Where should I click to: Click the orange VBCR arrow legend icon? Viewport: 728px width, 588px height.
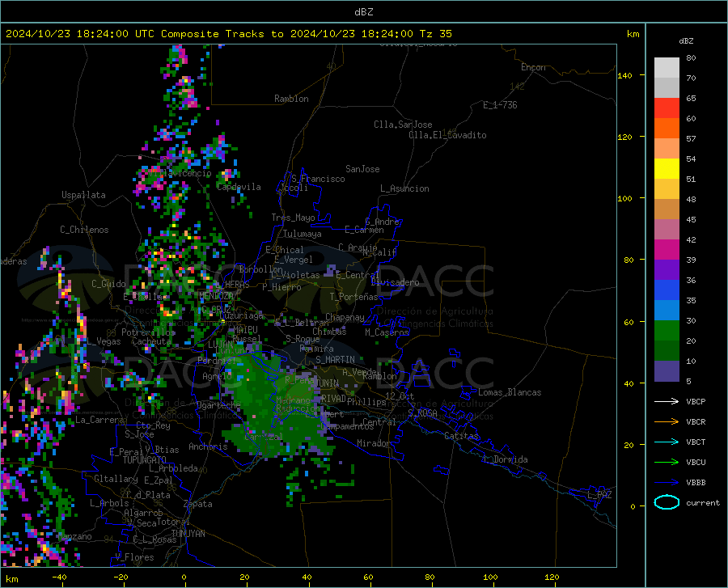coord(667,422)
